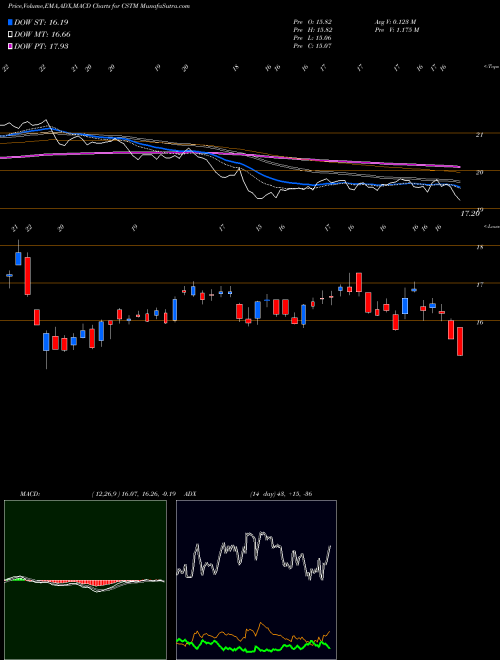Viewport: 500px width, 660px height.
Task: Click the 'Avg V: 0.123 M' value
Action: [395, 21]
